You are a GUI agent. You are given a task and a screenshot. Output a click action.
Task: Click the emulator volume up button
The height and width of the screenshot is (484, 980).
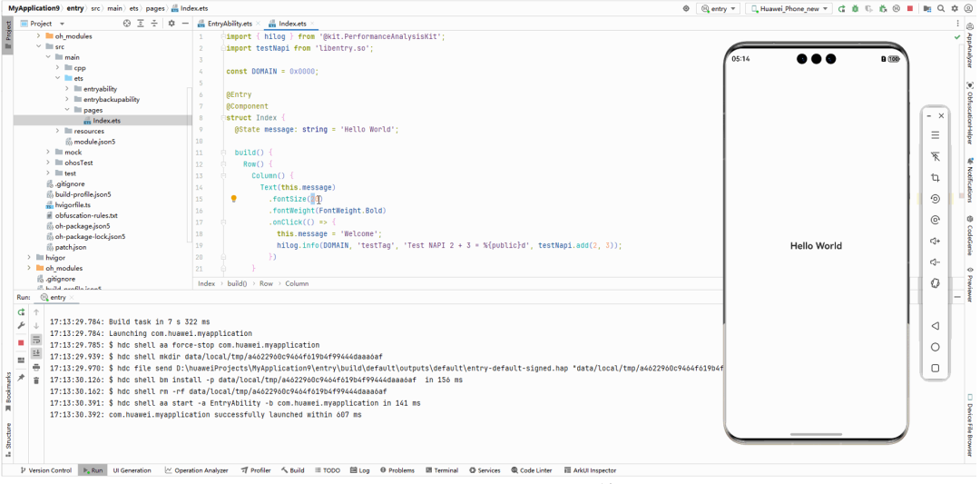935,242
